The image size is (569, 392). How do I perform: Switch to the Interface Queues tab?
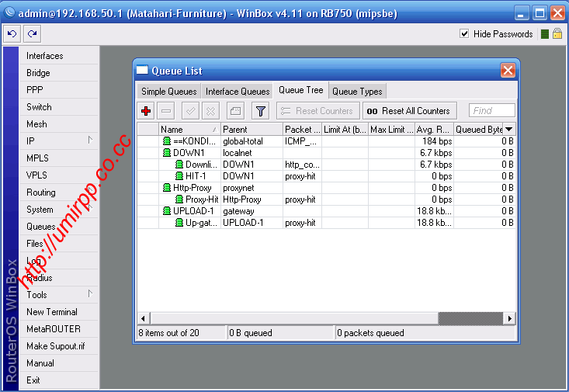(238, 91)
